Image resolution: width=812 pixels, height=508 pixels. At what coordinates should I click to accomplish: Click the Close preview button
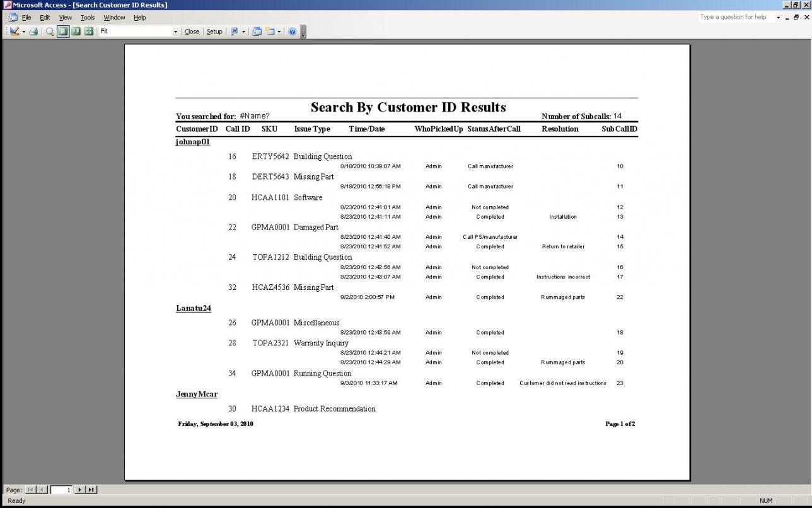tap(192, 31)
